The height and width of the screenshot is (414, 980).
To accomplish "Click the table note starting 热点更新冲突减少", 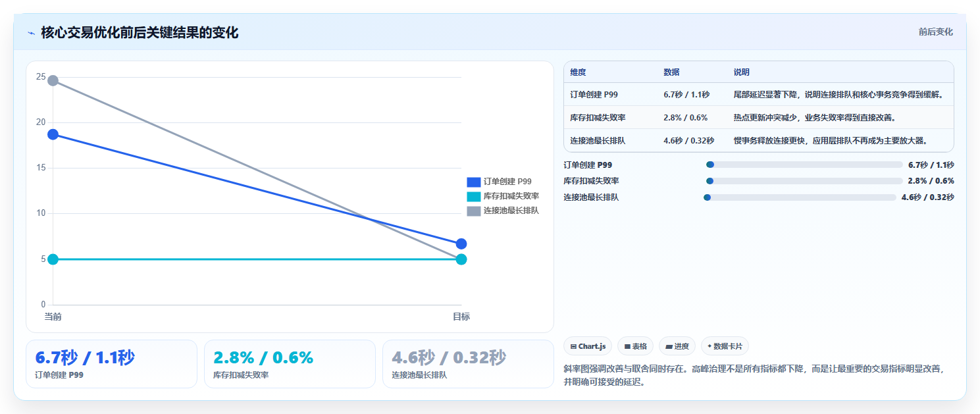I will 815,118.
